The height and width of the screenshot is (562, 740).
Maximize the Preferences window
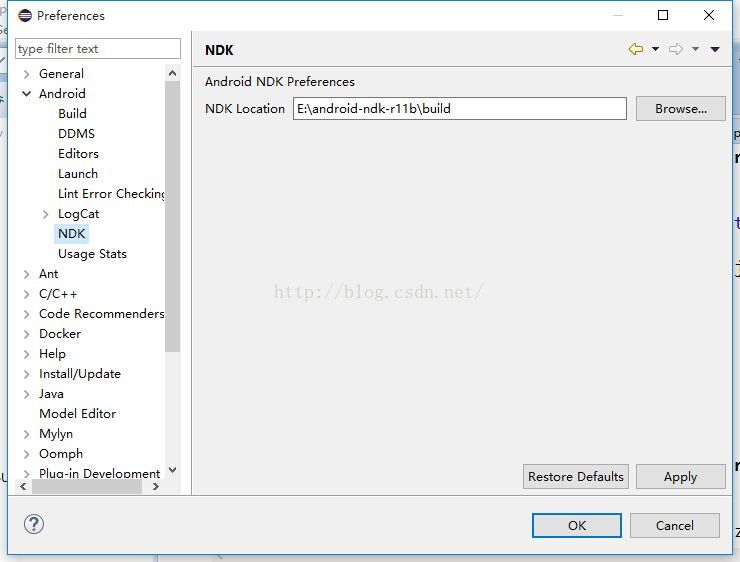[663, 15]
